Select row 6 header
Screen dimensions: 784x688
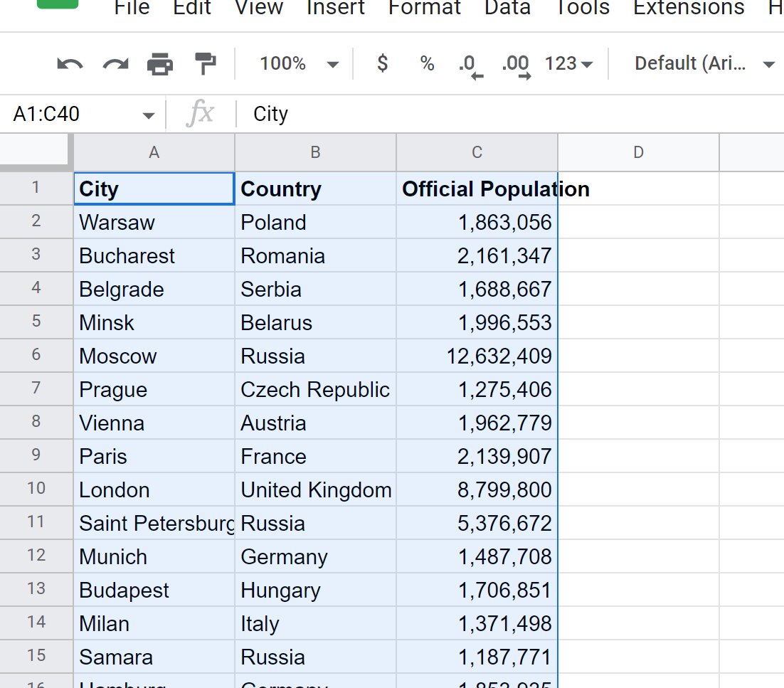[x=36, y=355]
